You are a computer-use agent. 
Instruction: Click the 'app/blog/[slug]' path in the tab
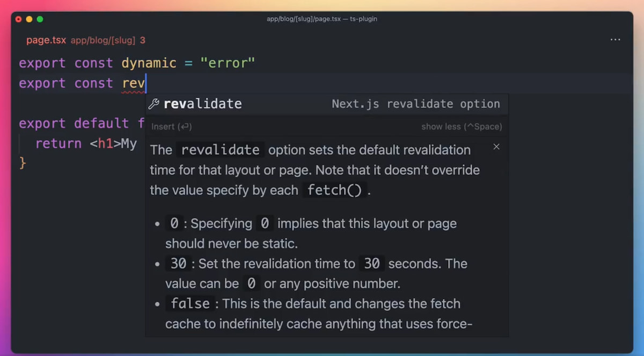click(x=103, y=40)
